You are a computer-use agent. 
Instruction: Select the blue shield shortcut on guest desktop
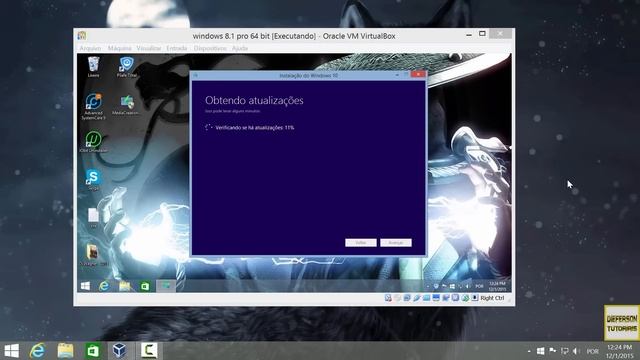pyautogui.click(x=127, y=67)
